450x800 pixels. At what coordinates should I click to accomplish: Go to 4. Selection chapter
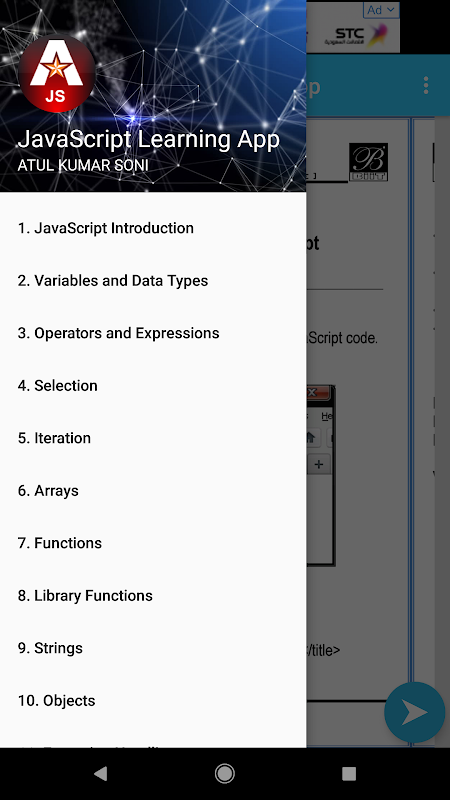tap(153, 386)
